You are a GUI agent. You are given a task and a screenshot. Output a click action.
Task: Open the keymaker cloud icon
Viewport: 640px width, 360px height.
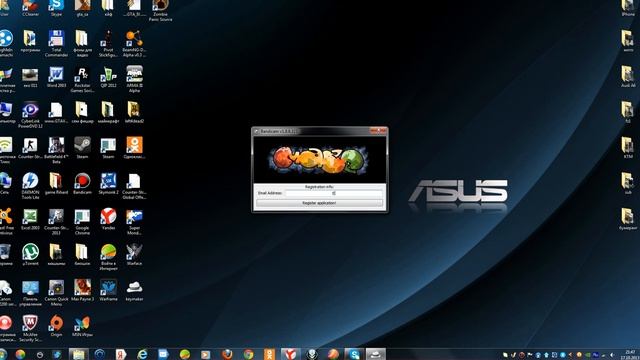point(134,291)
